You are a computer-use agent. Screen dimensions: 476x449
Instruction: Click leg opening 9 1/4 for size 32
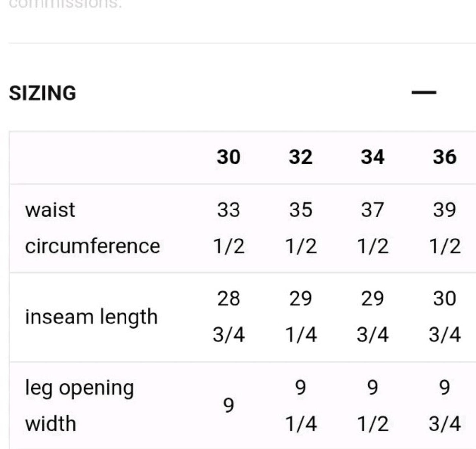(300, 405)
